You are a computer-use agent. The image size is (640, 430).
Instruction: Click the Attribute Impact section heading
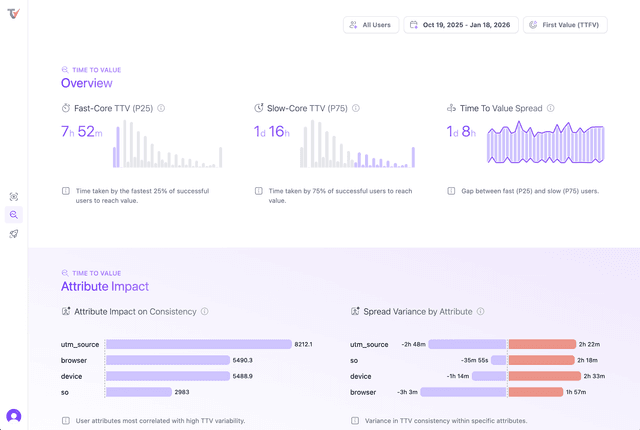98,287
